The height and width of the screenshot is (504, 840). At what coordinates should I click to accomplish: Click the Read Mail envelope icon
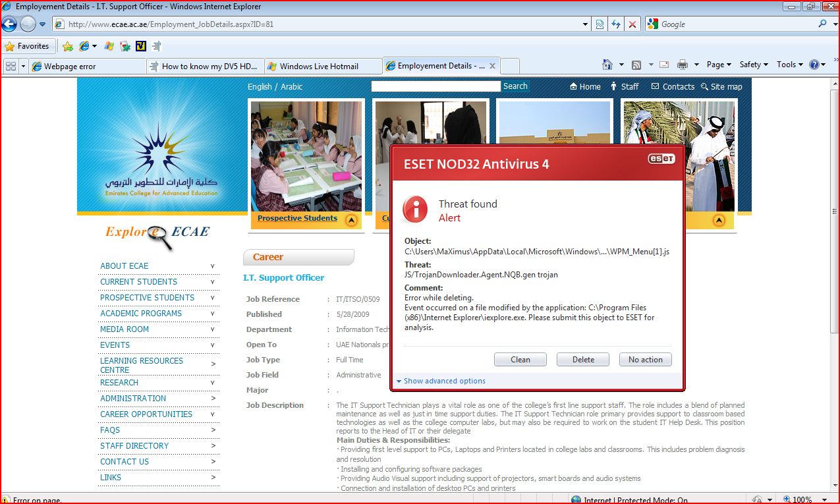pyautogui.click(x=664, y=65)
